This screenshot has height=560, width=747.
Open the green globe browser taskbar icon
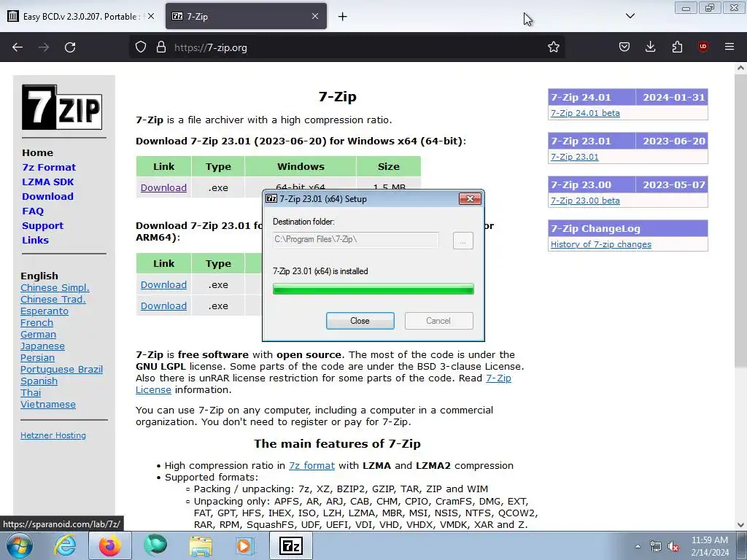pos(155,545)
